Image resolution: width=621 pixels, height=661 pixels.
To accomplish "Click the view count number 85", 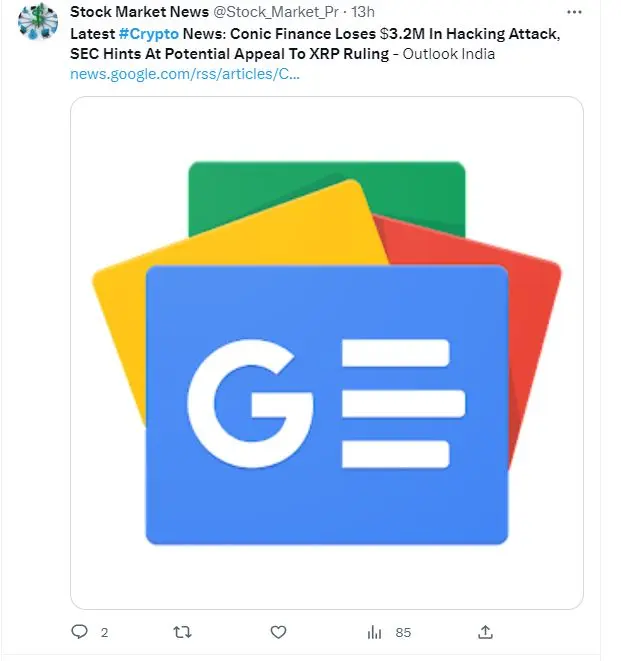I will click(x=403, y=633).
